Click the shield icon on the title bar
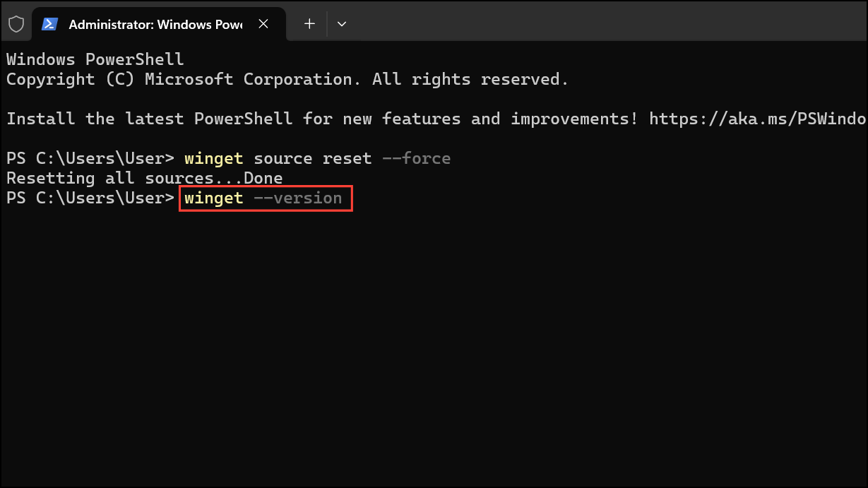868x488 pixels. click(16, 23)
